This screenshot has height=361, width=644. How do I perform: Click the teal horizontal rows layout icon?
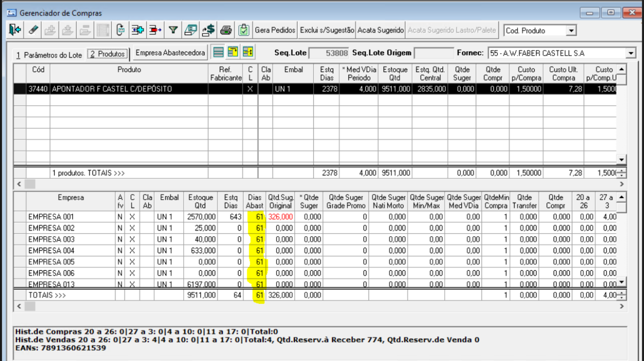click(x=218, y=52)
